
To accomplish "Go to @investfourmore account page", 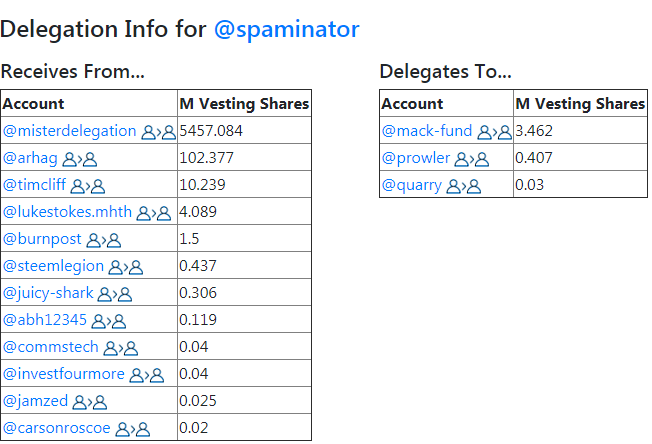I will [x=64, y=375].
